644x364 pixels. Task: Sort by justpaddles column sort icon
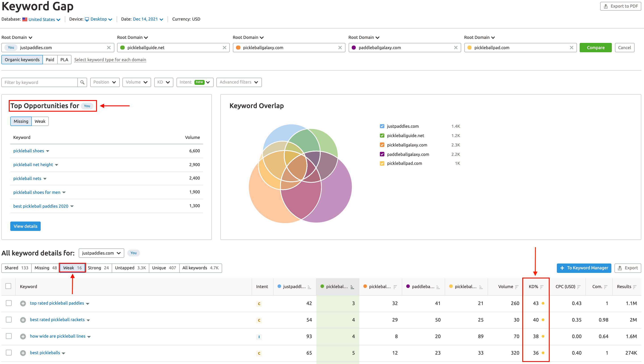[309, 287]
